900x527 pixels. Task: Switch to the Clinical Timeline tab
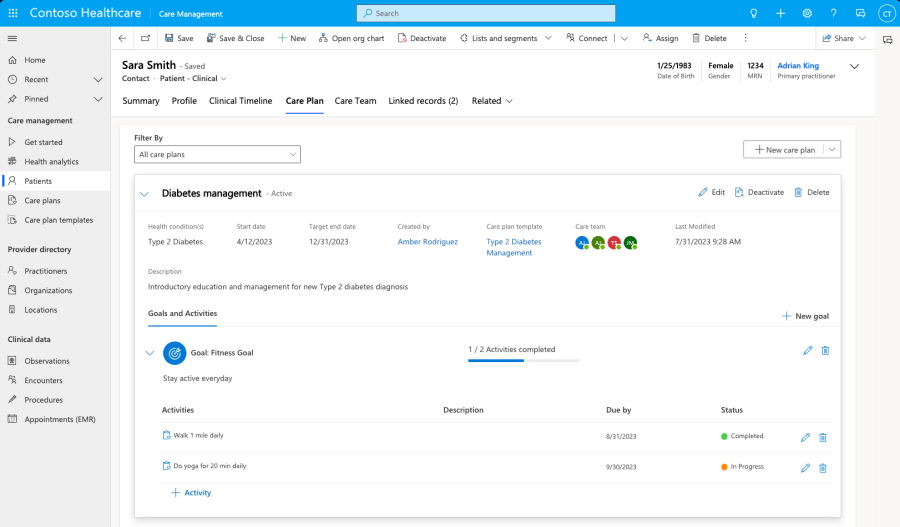click(240, 101)
